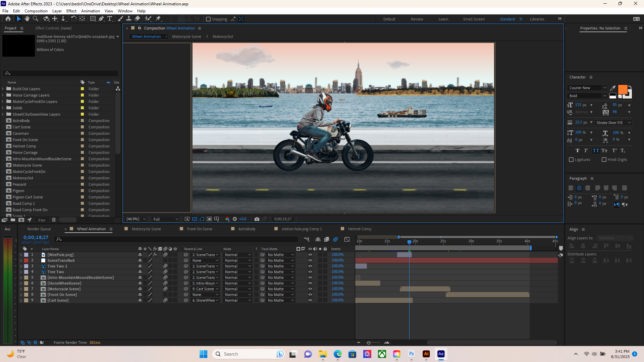Viewport: 644px width, 362px height.
Task: Select the Horizontal Type tool
Action: tap(110, 19)
